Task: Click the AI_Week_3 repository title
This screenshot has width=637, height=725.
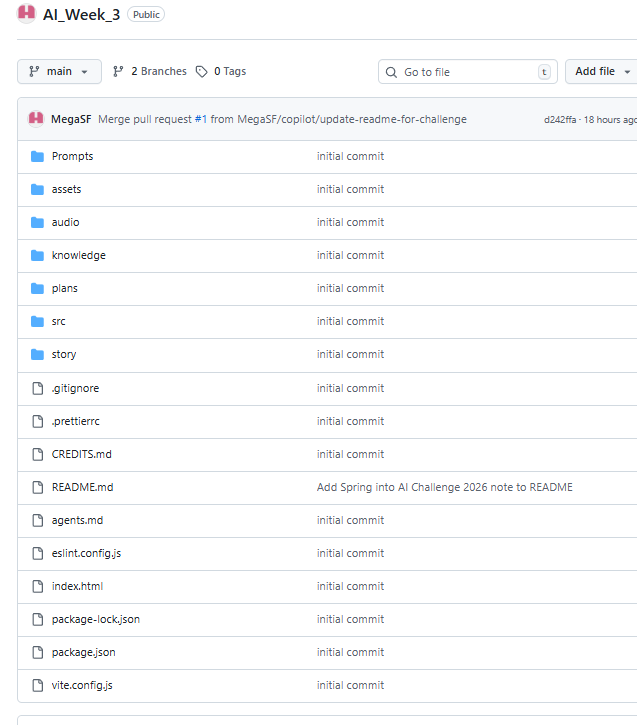Action: point(81,15)
